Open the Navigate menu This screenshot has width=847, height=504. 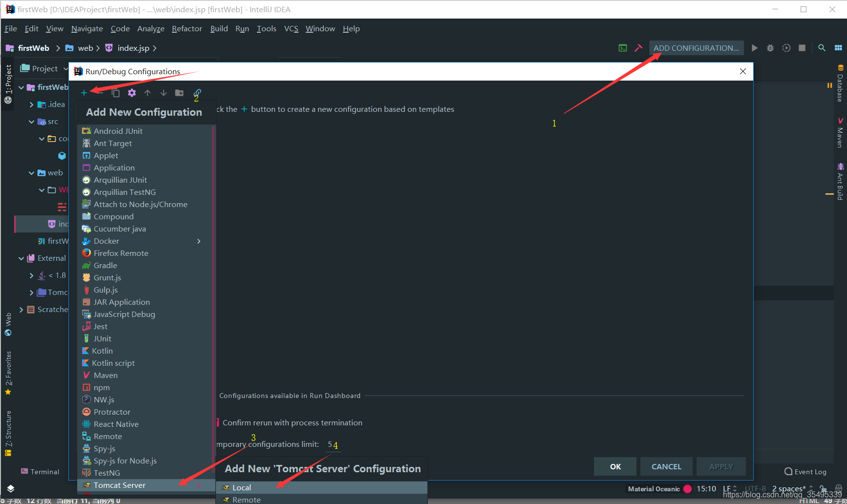point(87,28)
